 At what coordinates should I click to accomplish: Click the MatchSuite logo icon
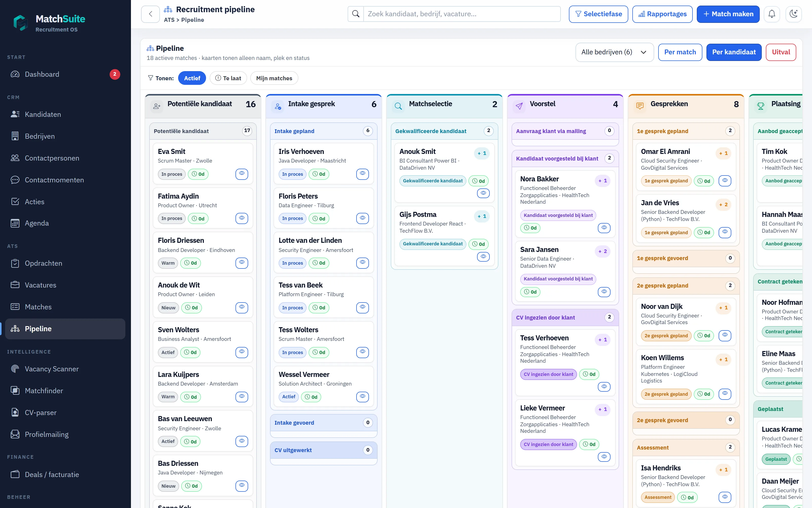(x=21, y=23)
